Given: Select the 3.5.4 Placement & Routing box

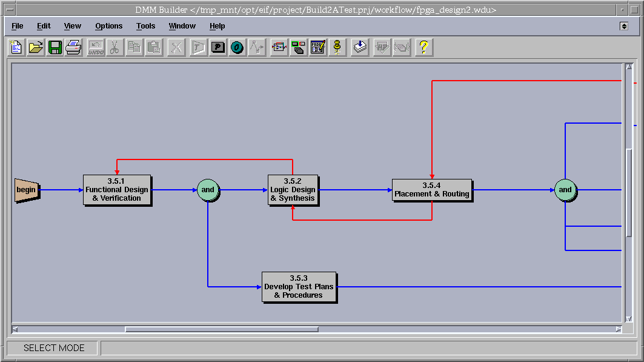Looking at the screenshot, I should click(x=431, y=190).
